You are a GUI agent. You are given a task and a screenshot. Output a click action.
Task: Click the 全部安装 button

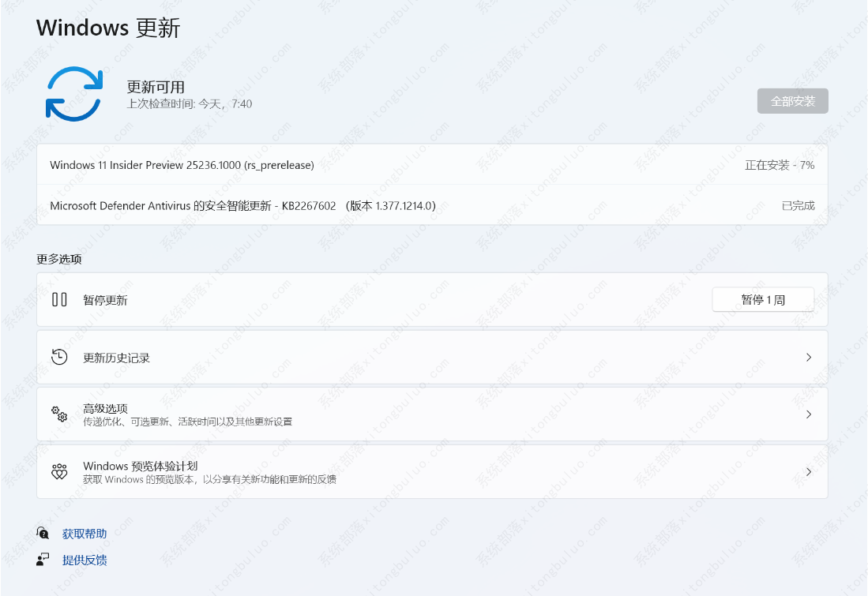792,100
